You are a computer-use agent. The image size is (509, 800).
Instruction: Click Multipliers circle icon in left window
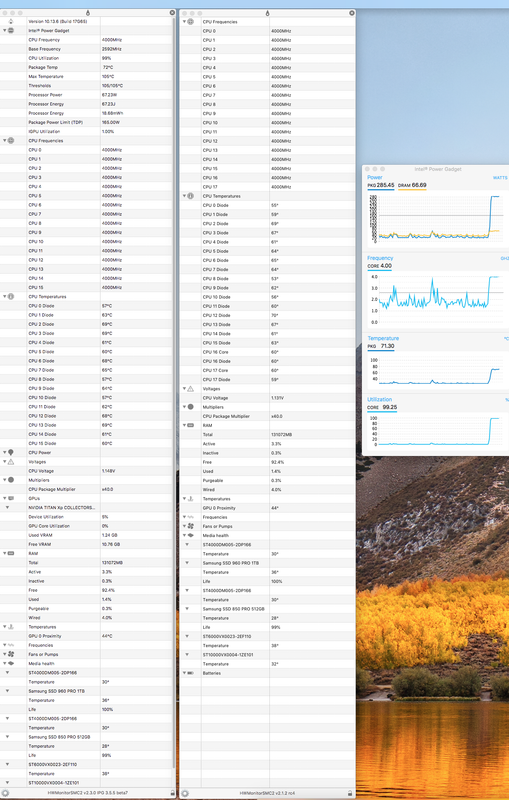[11, 480]
